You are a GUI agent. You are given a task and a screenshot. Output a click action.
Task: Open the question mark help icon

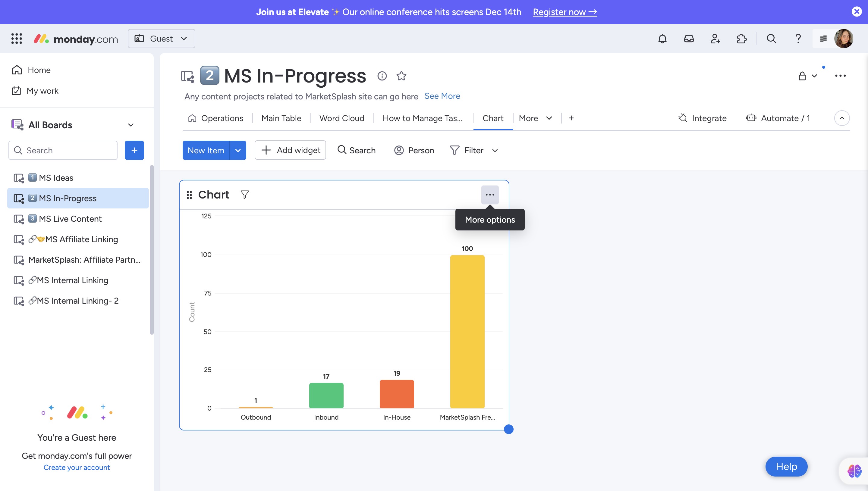798,39
